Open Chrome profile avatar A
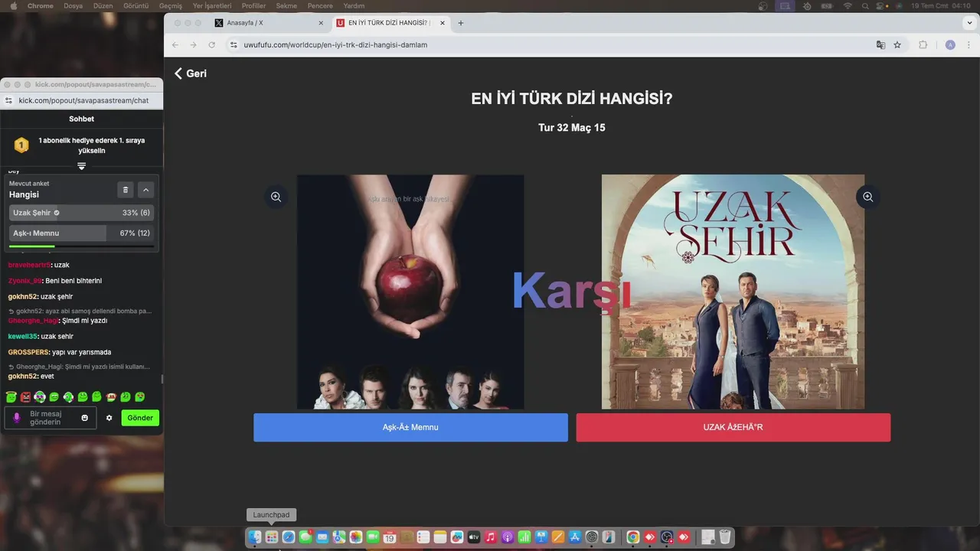980x551 pixels. (x=950, y=45)
